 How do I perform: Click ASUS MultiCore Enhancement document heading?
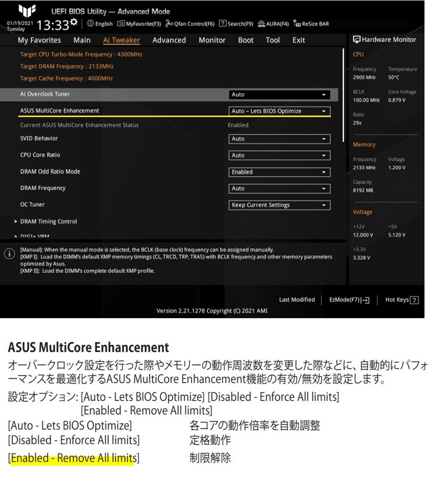tap(89, 348)
